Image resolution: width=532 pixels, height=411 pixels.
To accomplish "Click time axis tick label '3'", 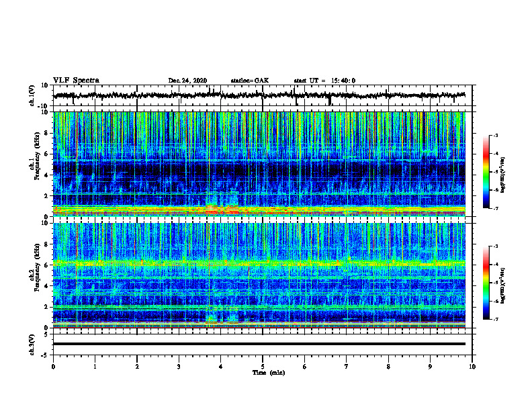I will click(x=179, y=367).
